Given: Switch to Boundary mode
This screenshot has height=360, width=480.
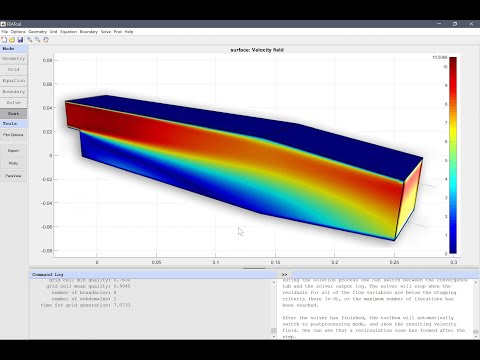Looking at the screenshot, I should click(14, 92).
